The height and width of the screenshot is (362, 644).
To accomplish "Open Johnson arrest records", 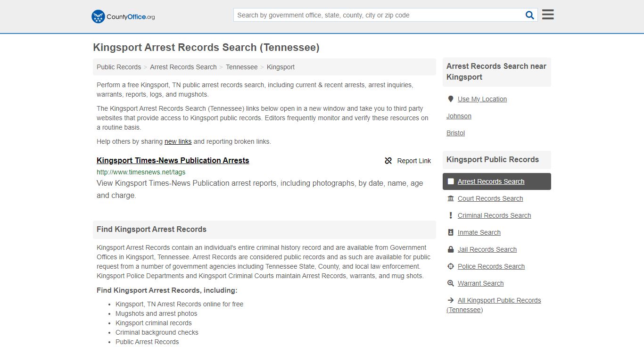I will 459,116.
